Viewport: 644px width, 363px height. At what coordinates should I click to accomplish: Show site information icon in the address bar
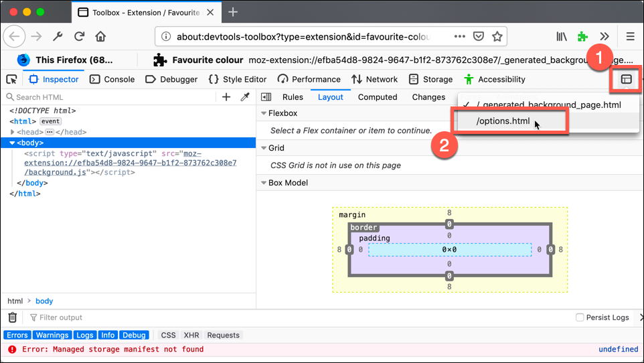tap(166, 37)
